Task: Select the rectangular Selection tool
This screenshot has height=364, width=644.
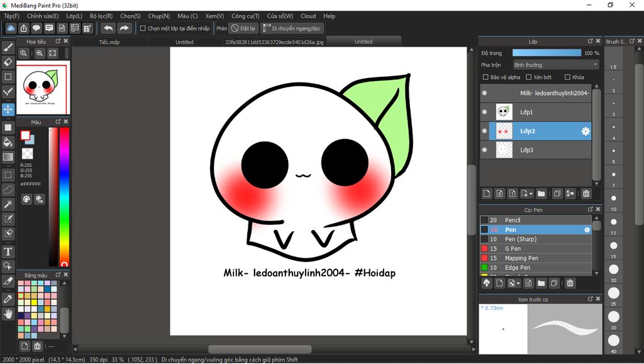Action: coord(8,175)
